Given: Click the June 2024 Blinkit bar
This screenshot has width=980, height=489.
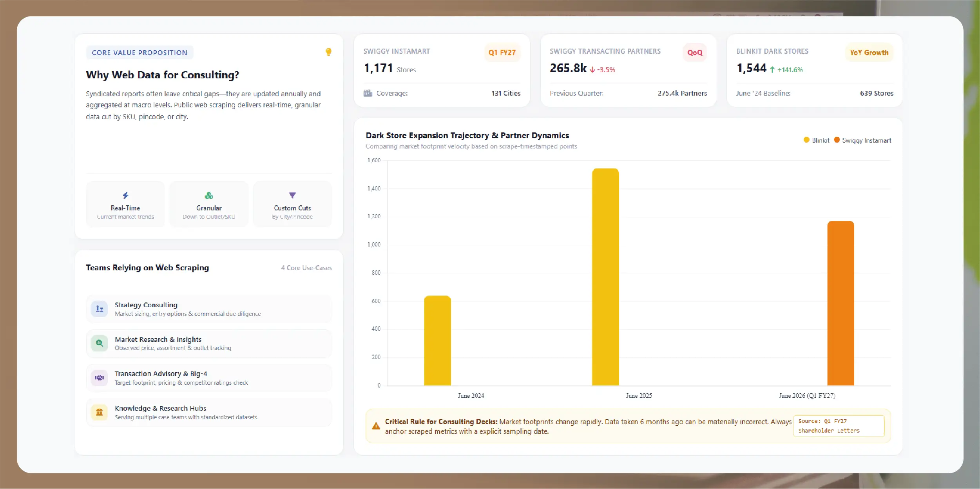Looking at the screenshot, I should pyautogui.click(x=437, y=340).
